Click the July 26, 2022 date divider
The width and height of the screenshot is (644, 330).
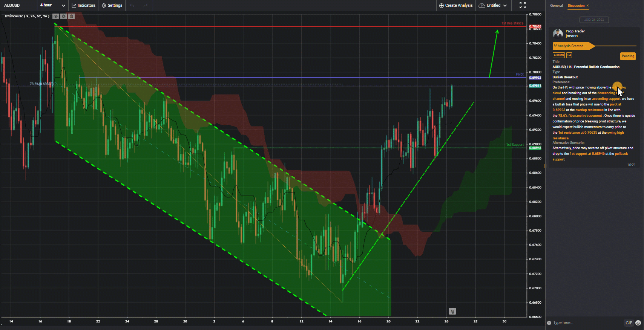594,20
